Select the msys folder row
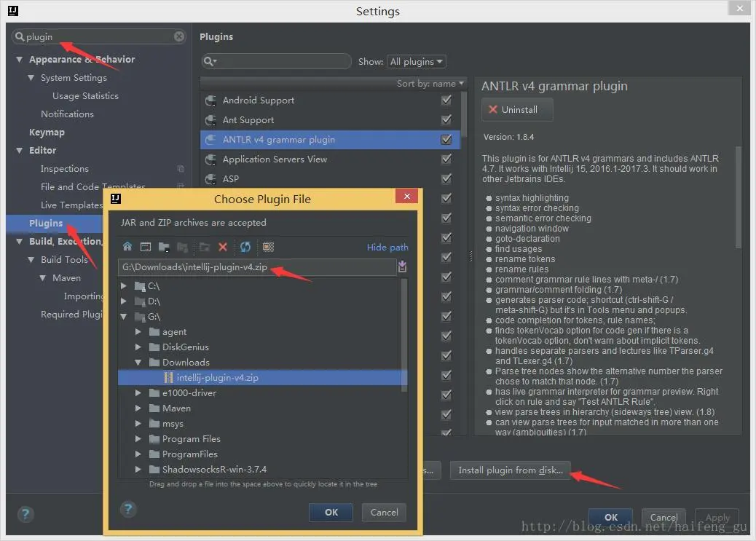 (x=260, y=423)
